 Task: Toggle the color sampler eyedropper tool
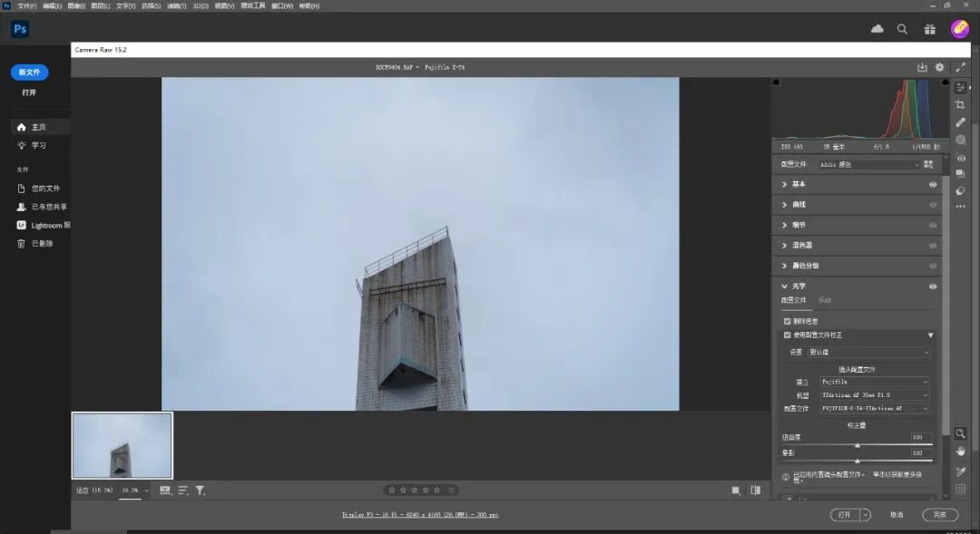coord(961,471)
